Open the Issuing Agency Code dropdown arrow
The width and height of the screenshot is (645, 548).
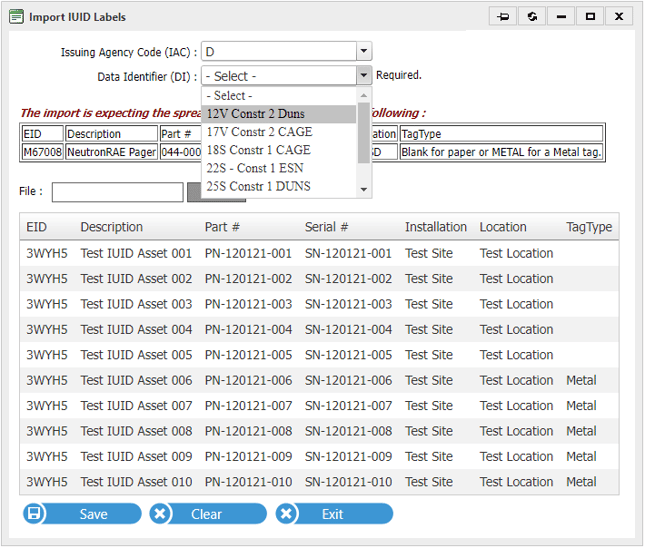pyautogui.click(x=364, y=51)
